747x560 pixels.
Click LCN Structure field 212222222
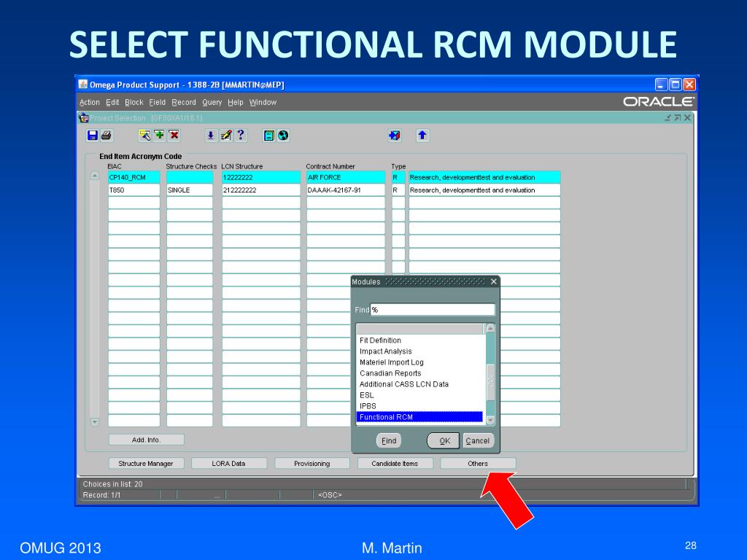tap(261, 190)
